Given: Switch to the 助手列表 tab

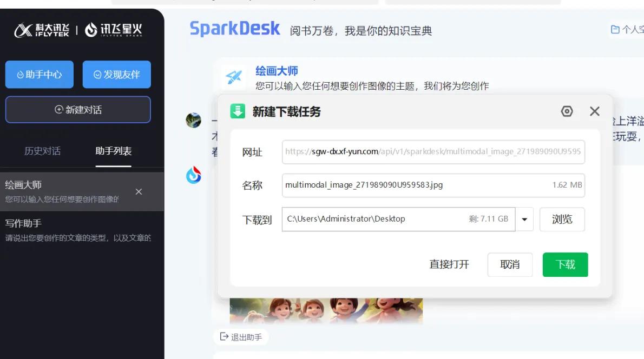Looking at the screenshot, I should [x=113, y=151].
